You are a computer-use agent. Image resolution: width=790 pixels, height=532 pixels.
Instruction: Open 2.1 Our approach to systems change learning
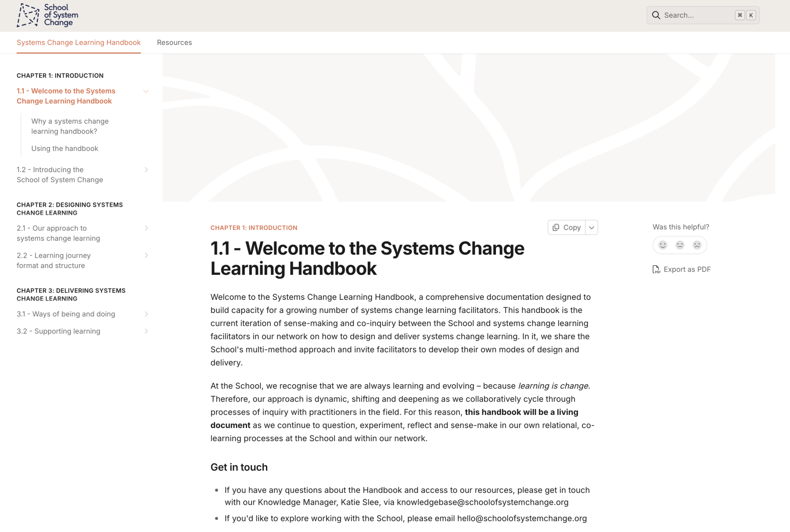[x=58, y=233]
